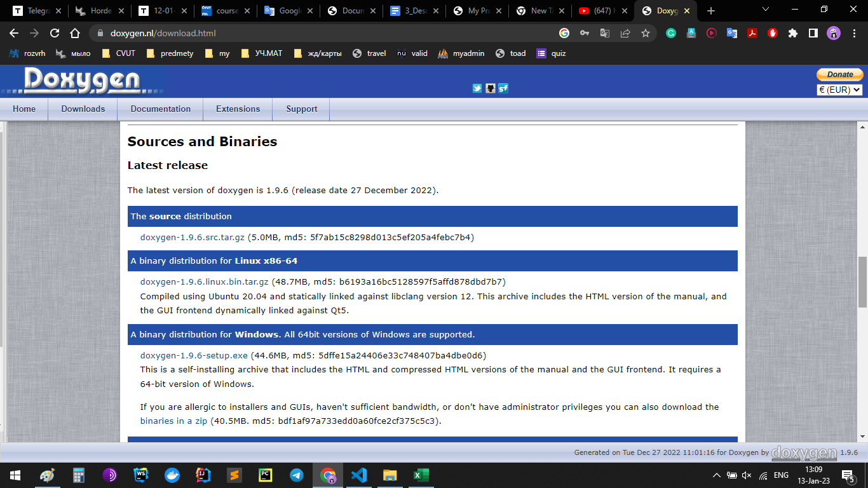
Task: Download doxygen-1.9.6-setup.exe installer
Action: 194,355
